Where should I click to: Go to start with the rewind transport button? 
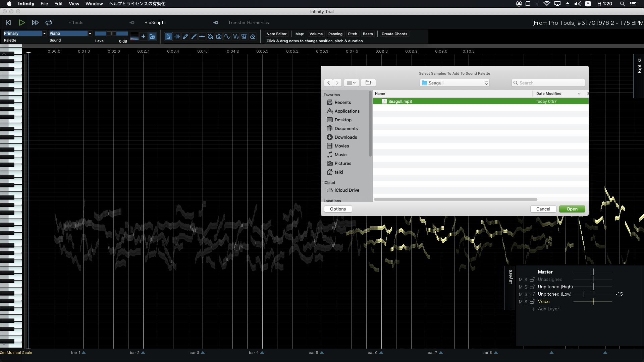click(9, 22)
